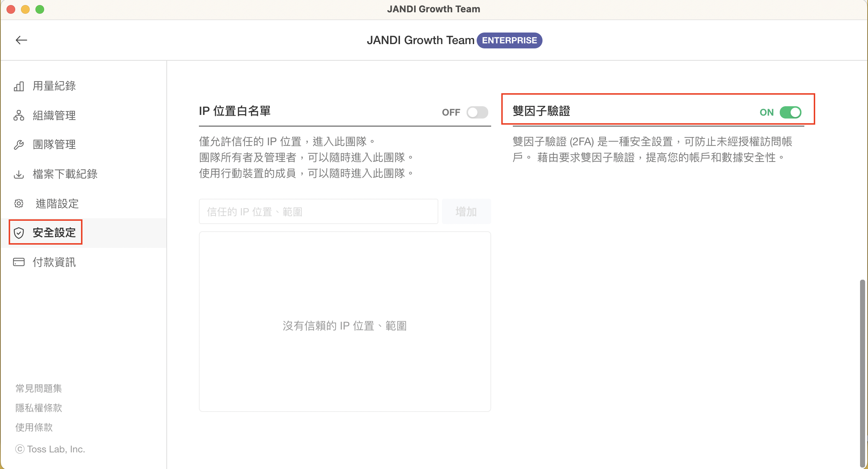Click the download icon for 檔案下載紀錄
Viewport: 868px width, 469px height.
point(19,175)
